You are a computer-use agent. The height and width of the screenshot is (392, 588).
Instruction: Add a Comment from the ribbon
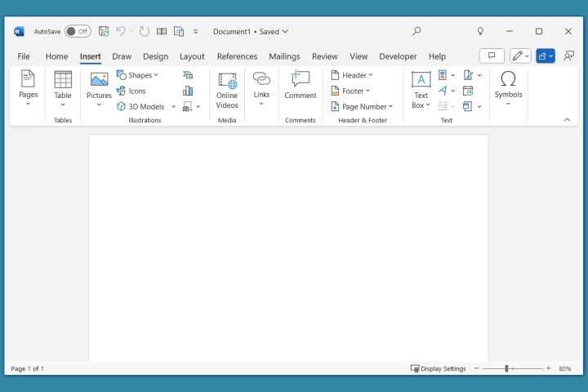click(x=300, y=87)
